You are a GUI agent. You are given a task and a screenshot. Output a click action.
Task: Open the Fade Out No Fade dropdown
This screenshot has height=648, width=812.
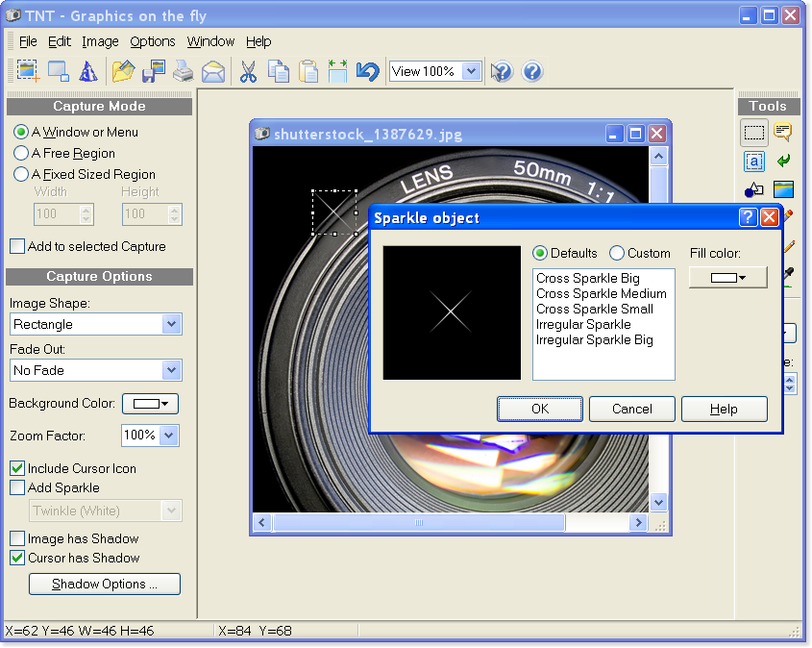coord(171,370)
